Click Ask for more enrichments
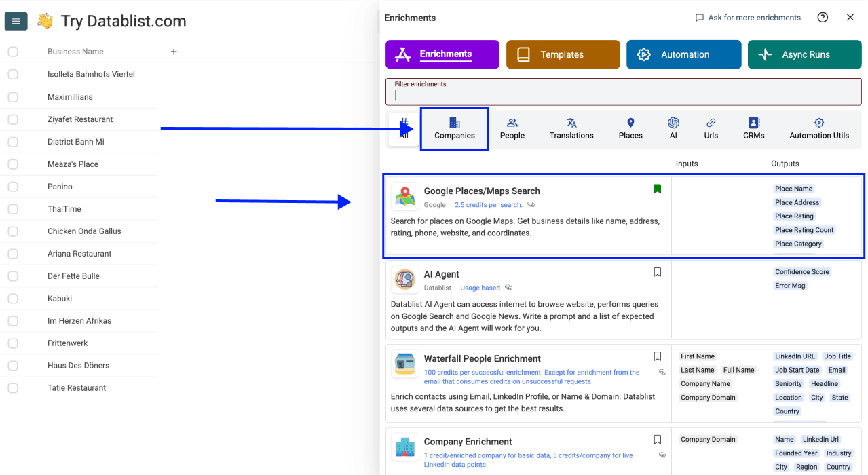868x475 pixels. (748, 17)
